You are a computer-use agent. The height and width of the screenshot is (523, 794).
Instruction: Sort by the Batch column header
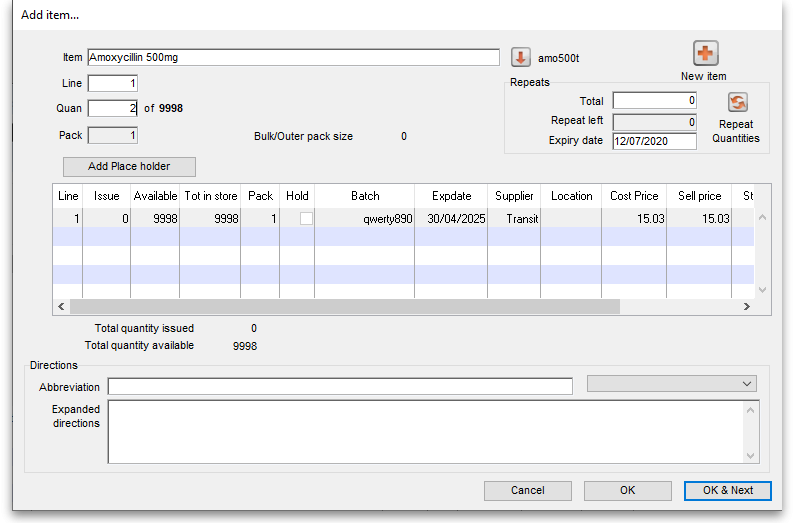pyautogui.click(x=365, y=196)
